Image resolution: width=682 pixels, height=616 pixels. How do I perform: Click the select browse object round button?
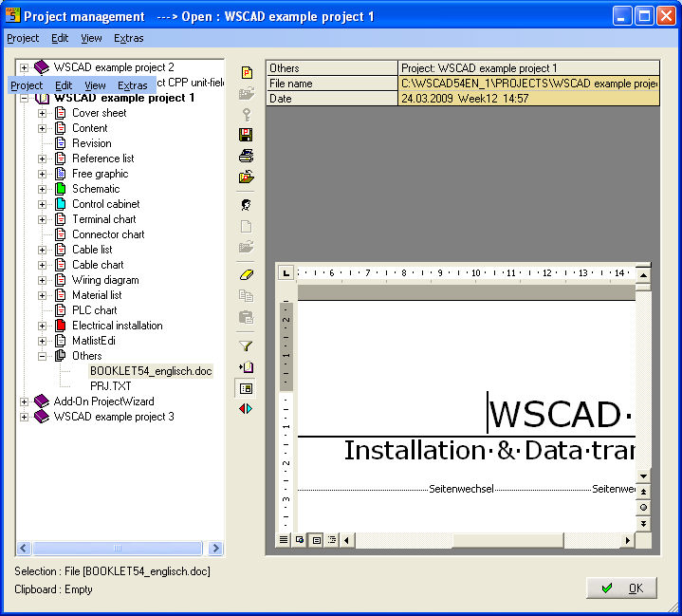643,508
